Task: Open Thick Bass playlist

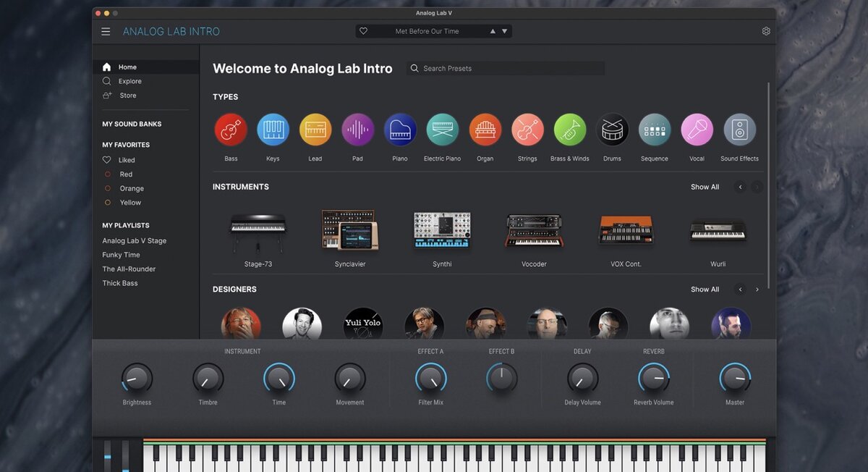Action: (120, 283)
